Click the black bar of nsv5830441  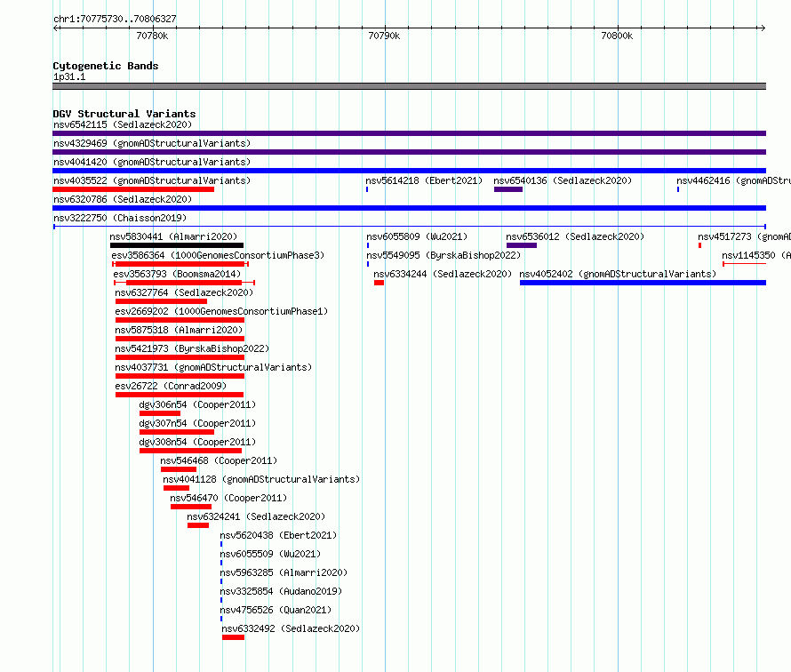tap(177, 245)
